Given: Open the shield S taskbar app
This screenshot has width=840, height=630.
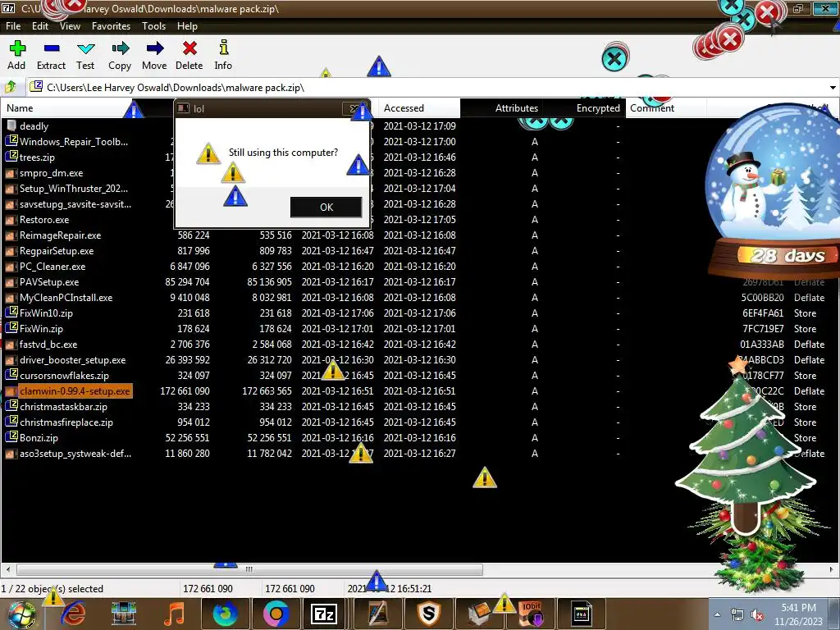Looking at the screenshot, I should pyautogui.click(x=428, y=614).
